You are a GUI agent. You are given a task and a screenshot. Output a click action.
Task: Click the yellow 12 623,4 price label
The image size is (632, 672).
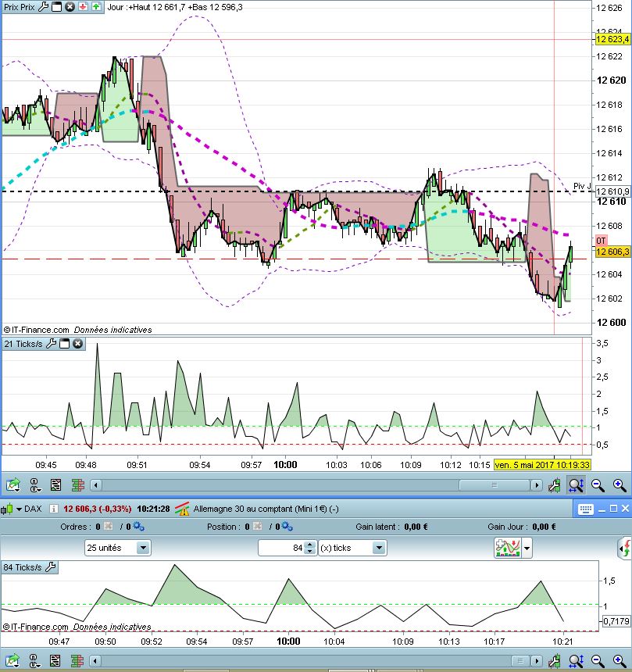point(612,39)
